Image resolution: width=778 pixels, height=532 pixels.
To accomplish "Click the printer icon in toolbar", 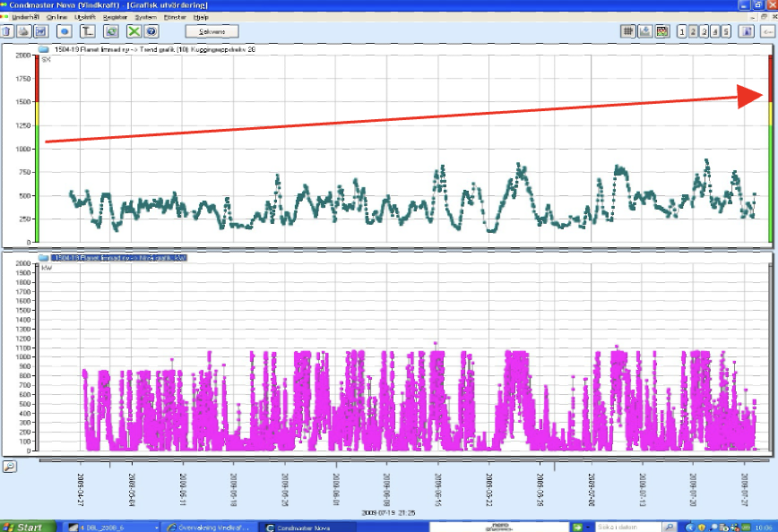I will coord(25,31).
